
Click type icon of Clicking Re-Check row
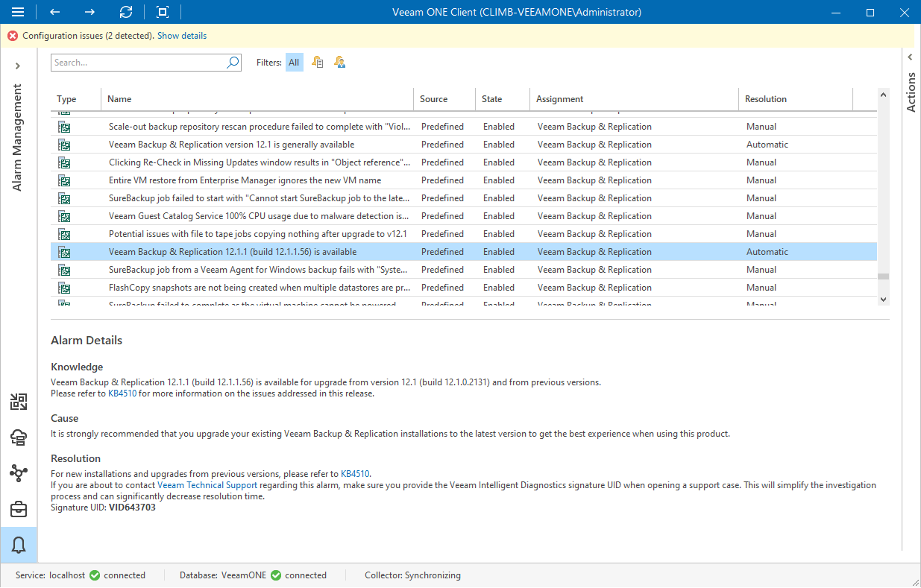[x=64, y=162]
